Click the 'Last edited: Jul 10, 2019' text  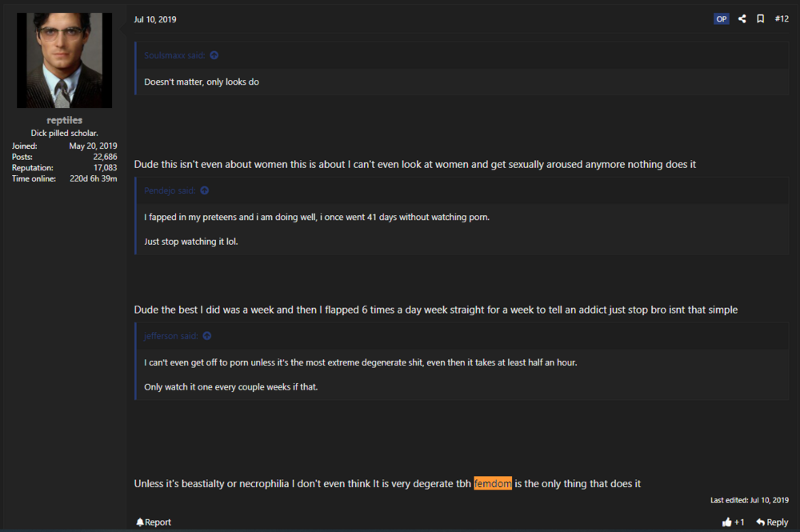coord(749,500)
